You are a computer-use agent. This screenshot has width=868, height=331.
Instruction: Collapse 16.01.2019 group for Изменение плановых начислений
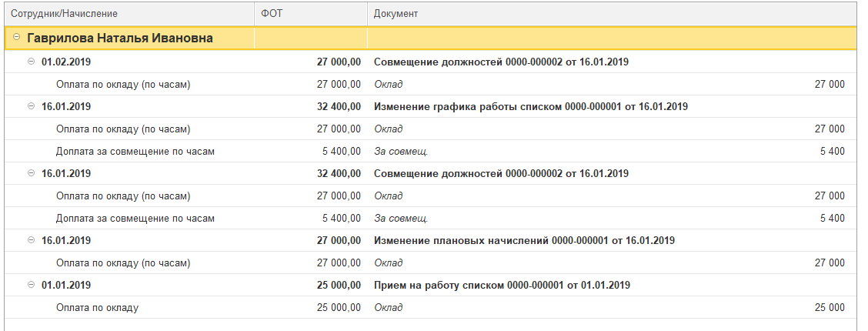tap(32, 240)
